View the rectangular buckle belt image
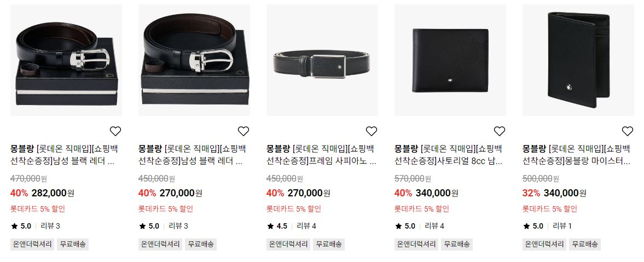 pyautogui.click(x=322, y=60)
